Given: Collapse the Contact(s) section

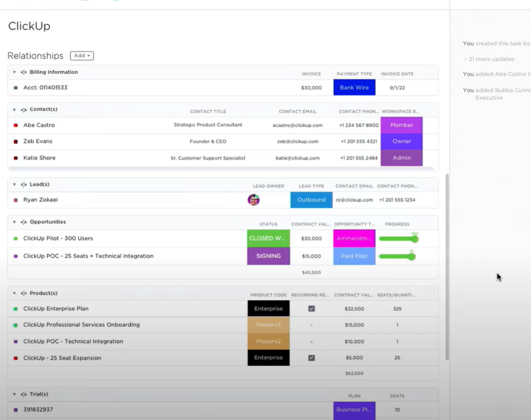Looking at the screenshot, I should pos(14,110).
